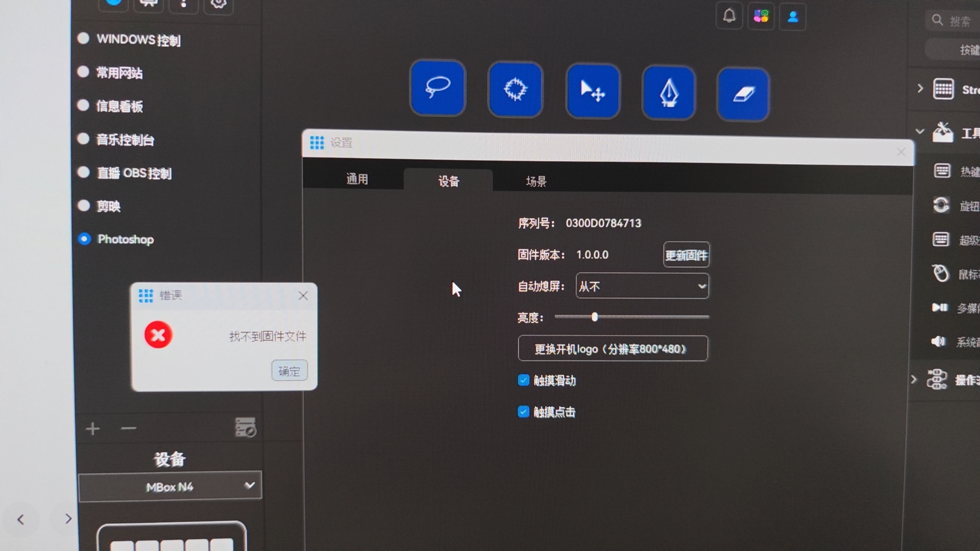
Task: Select the Eraser tool key
Action: pos(743,94)
